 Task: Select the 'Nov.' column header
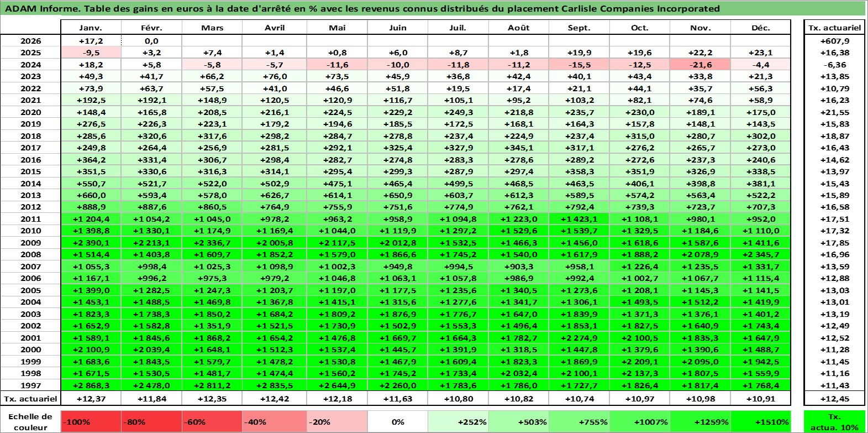[700, 28]
